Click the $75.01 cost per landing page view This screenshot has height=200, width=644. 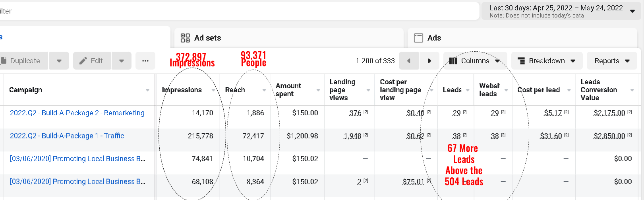tap(414, 182)
